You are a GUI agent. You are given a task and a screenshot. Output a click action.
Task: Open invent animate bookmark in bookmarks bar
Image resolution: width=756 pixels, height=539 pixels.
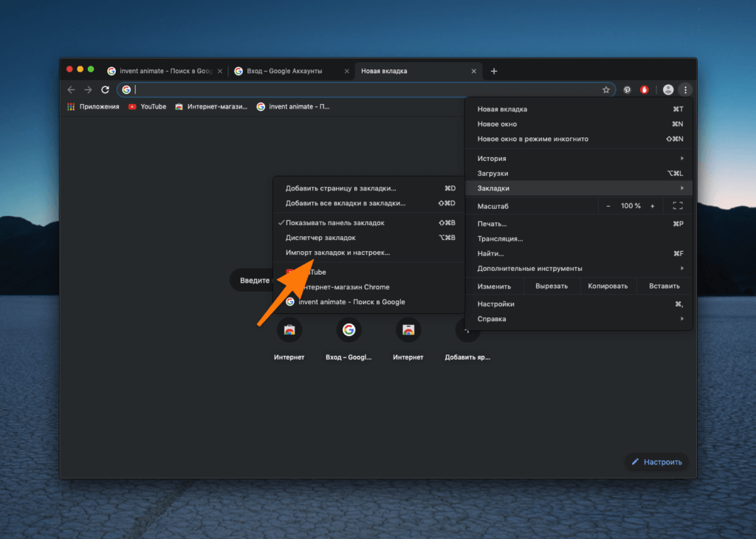(293, 106)
